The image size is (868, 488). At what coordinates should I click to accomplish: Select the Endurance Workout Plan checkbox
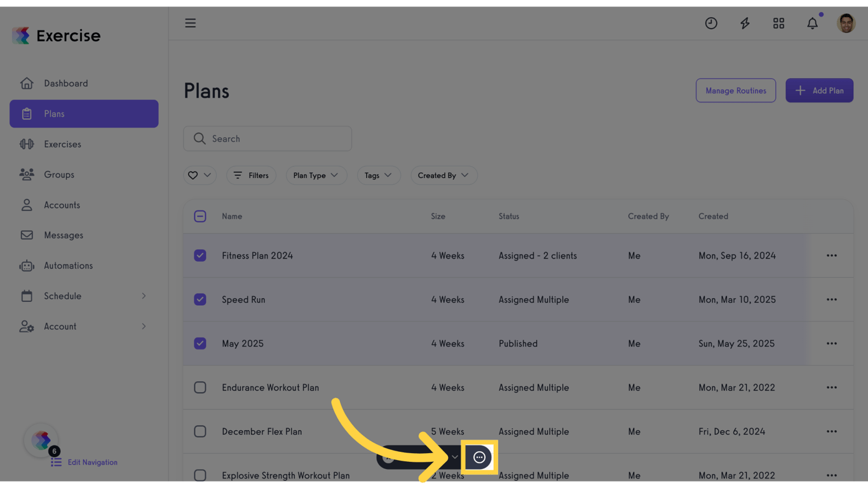tap(200, 388)
